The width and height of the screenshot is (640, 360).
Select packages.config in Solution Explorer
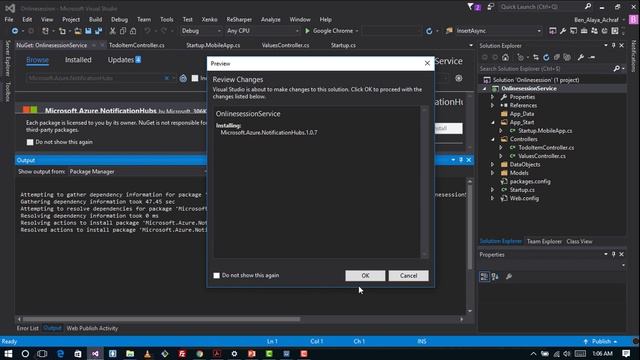(530, 181)
